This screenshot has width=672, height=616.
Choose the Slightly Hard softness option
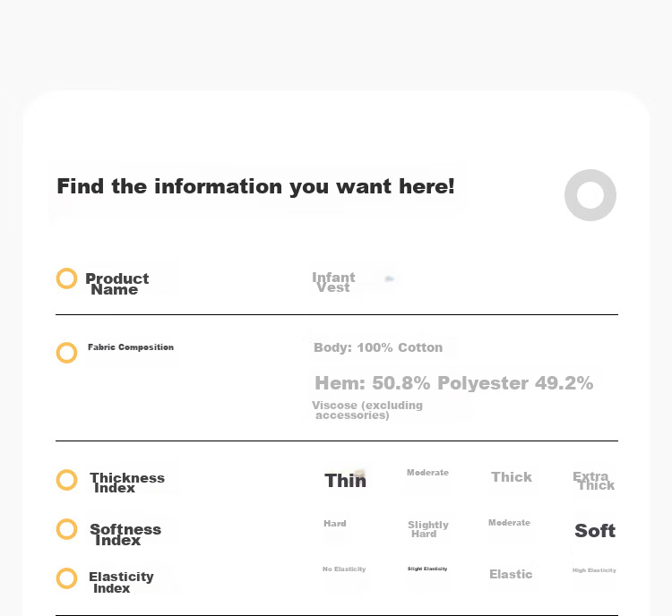427,529
